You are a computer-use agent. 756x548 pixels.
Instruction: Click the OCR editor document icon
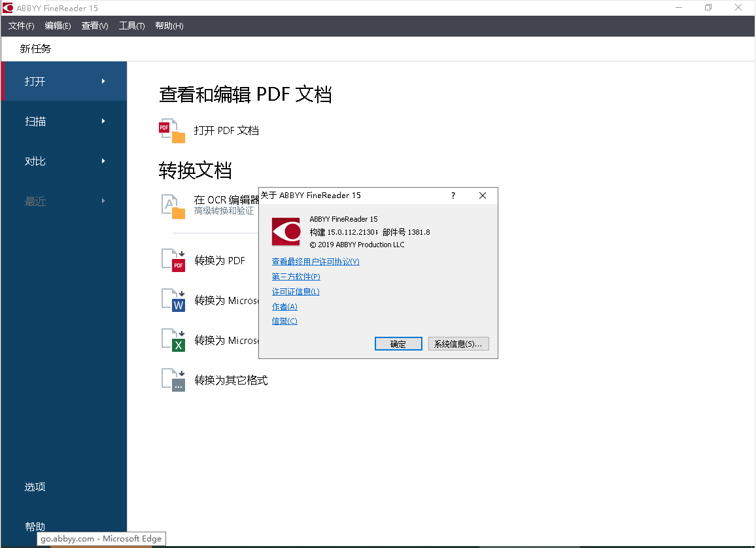tap(173, 207)
